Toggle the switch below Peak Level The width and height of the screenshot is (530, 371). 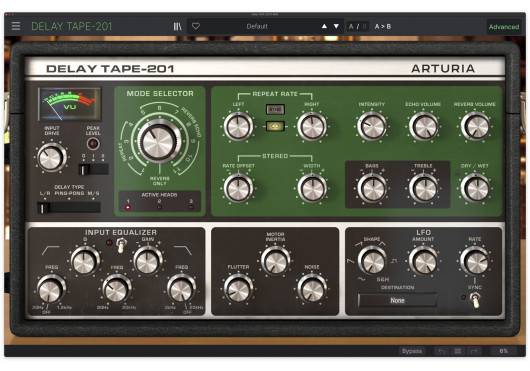coord(94,169)
